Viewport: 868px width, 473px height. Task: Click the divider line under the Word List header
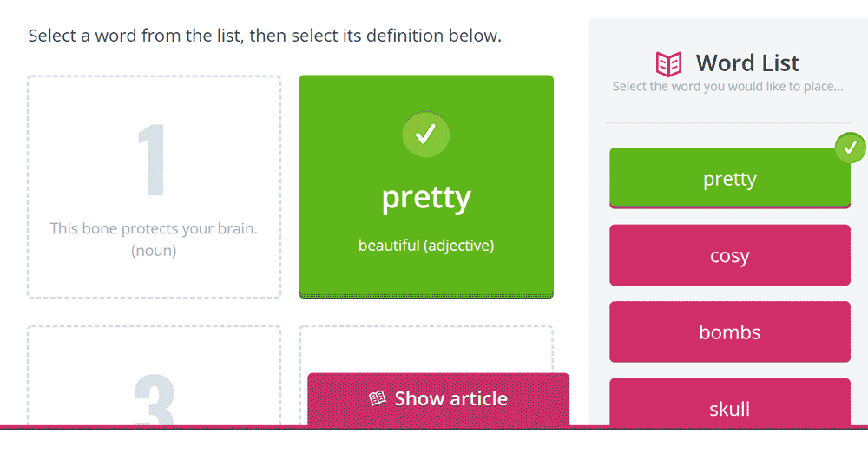click(x=727, y=122)
